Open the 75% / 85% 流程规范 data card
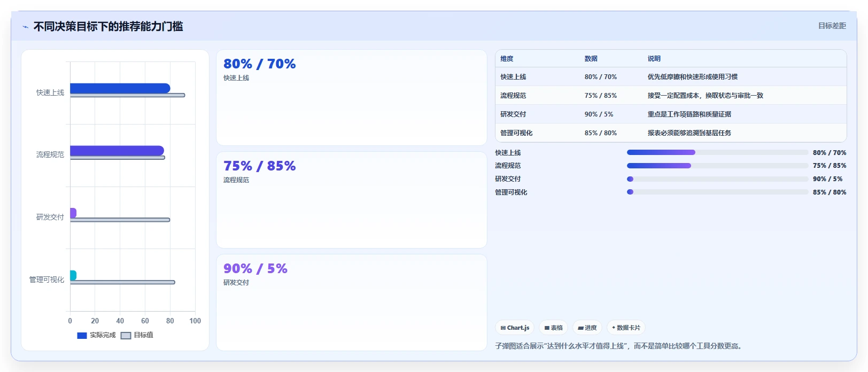 352,200
